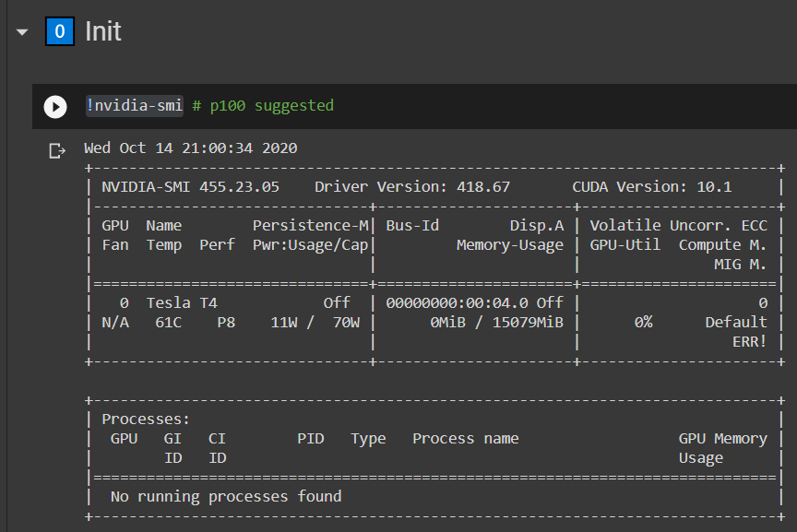
Task: Click the blue 0 section badge
Action: click(59, 32)
